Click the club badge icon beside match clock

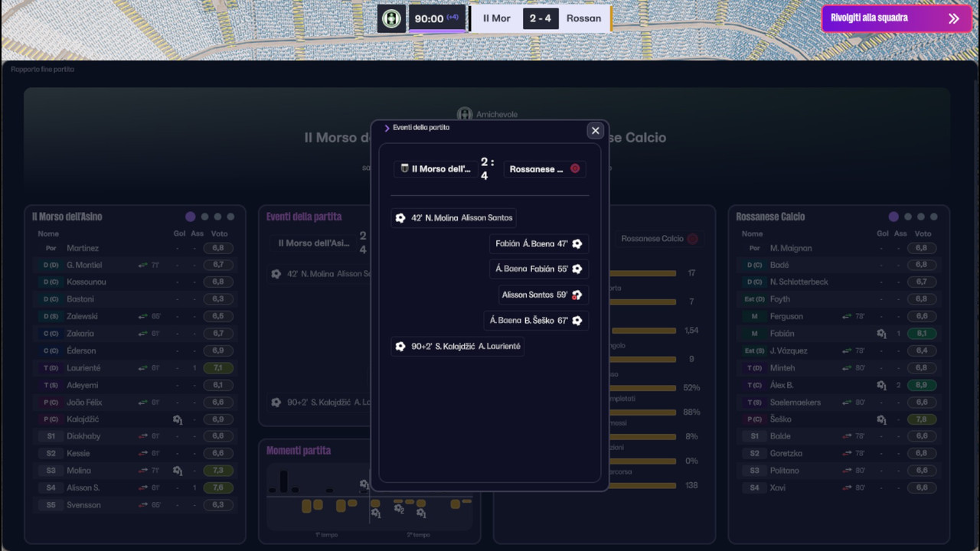click(392, 18)
